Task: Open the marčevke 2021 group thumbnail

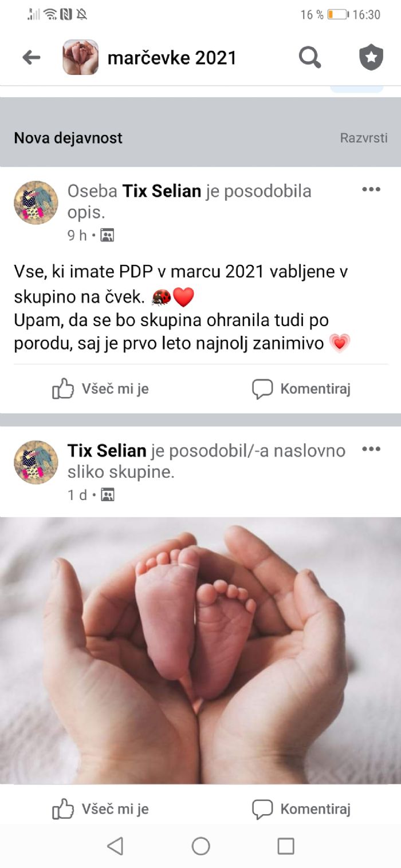Action: (80, 57)
